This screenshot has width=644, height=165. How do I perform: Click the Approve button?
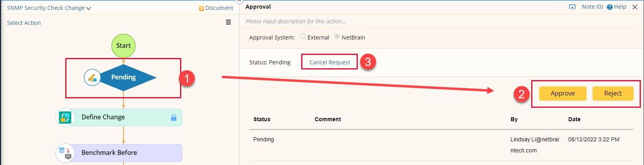562,94
